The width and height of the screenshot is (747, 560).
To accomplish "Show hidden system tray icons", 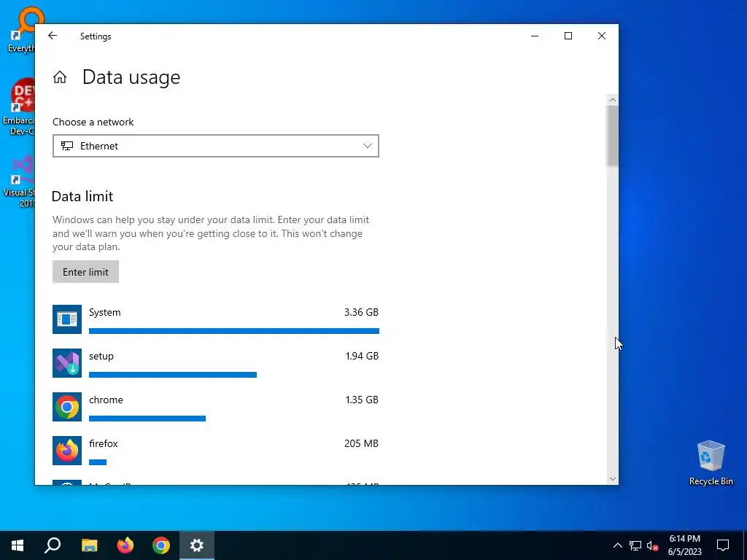I will tap(617, 545).
